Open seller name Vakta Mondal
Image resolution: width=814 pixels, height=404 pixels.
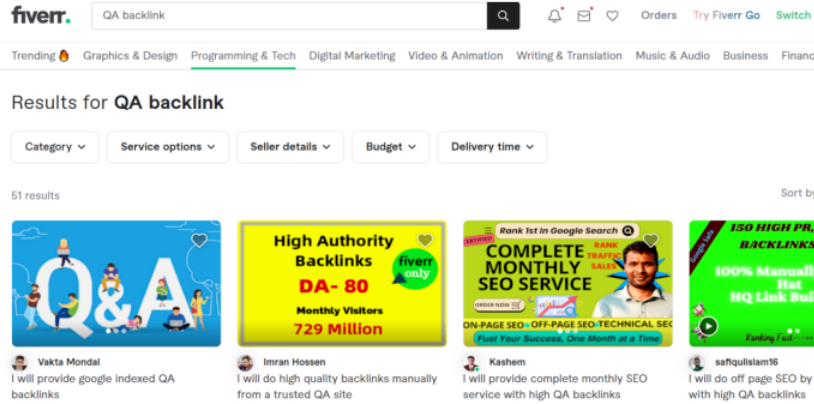click(x=69, y=362)
